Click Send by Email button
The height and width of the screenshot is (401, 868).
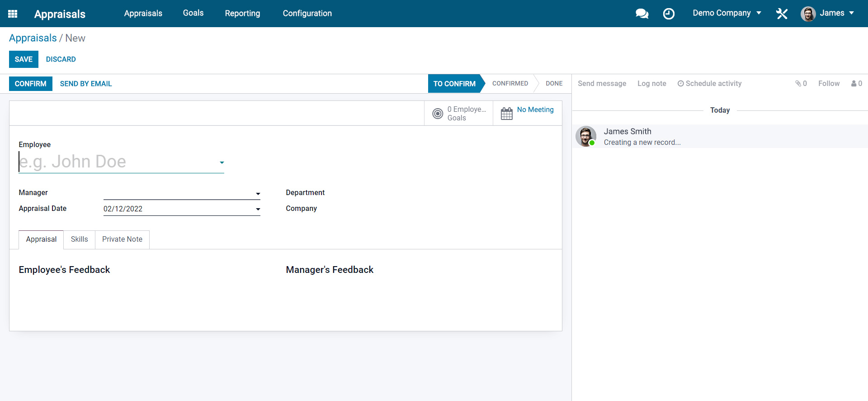coord(86,84)
